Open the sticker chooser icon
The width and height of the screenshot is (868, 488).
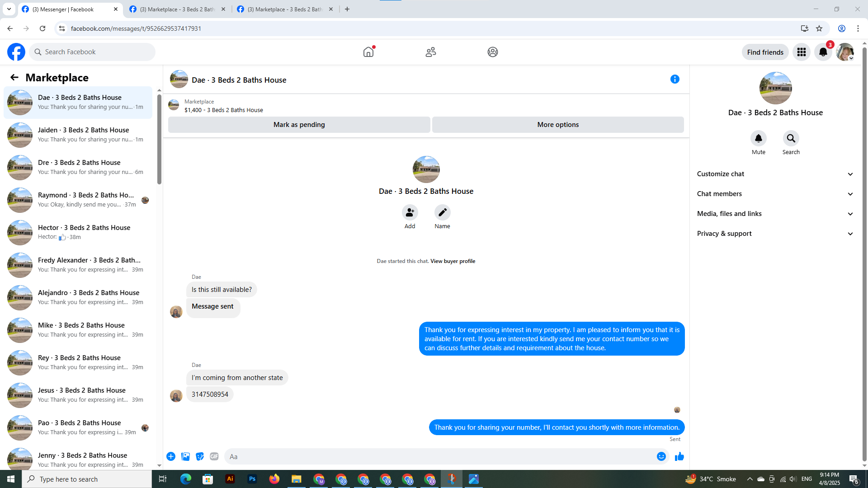[x=200, y=457]
